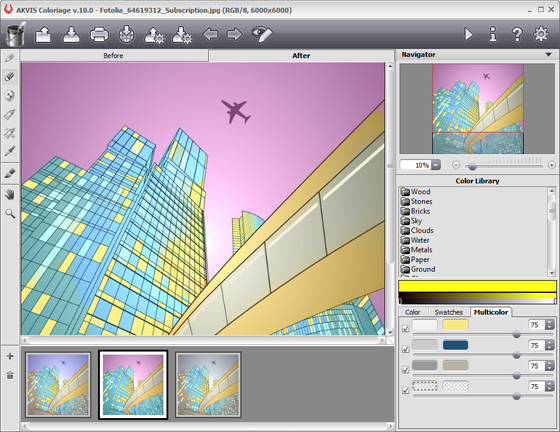Select the Pencil tool
Viewport: 560px width, 432px height.
10,58
